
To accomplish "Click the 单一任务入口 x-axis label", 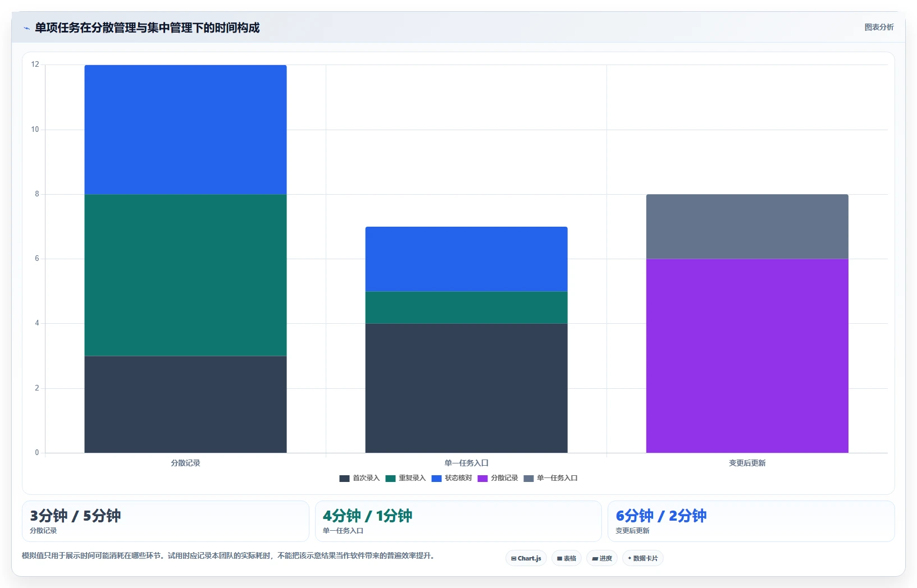I will click(466, 463).
